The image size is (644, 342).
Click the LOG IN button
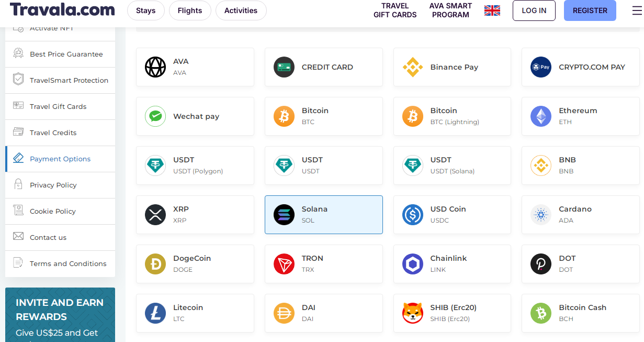[534, 10]
